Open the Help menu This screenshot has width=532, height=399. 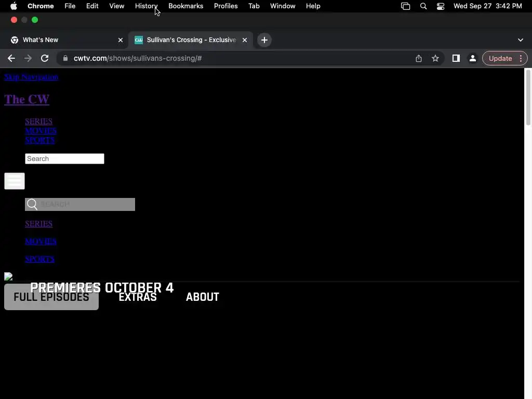[x=313, y=6]
